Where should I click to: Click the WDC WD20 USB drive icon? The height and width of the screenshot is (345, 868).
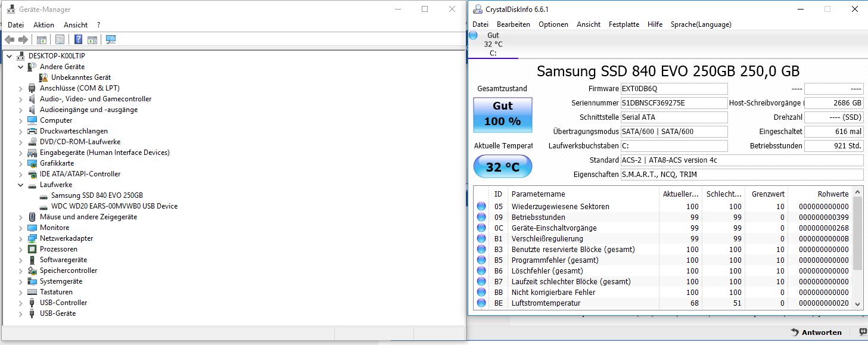pyautogui.click(x=43, y=206)
